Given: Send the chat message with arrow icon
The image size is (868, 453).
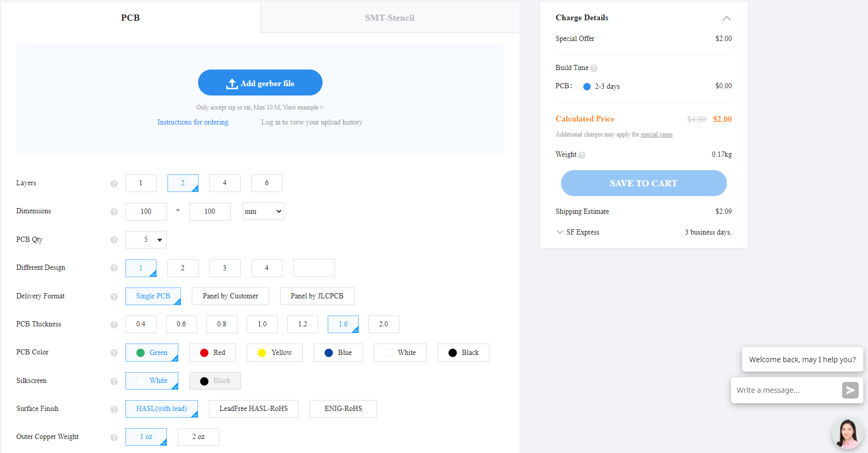Looking at the screenshot, I should tap(850, 390).
